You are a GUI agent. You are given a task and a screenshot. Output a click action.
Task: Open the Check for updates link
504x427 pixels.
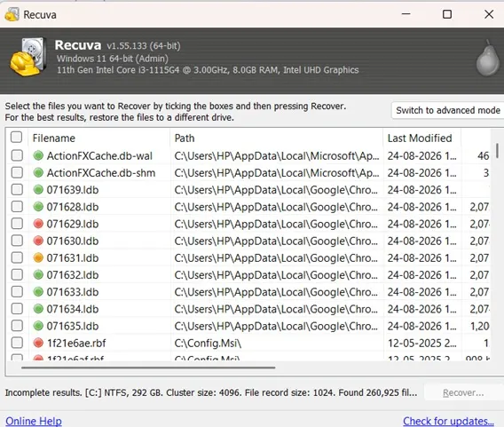point(448,421)
